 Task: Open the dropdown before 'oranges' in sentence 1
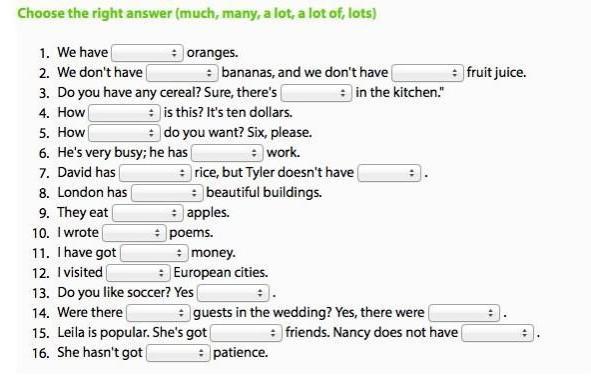[147, 53]
